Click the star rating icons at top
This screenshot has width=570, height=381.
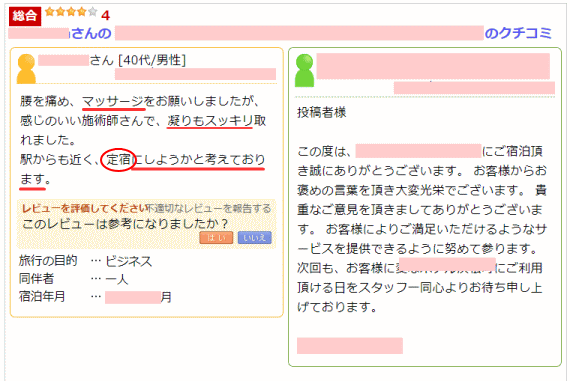[71, 12]
